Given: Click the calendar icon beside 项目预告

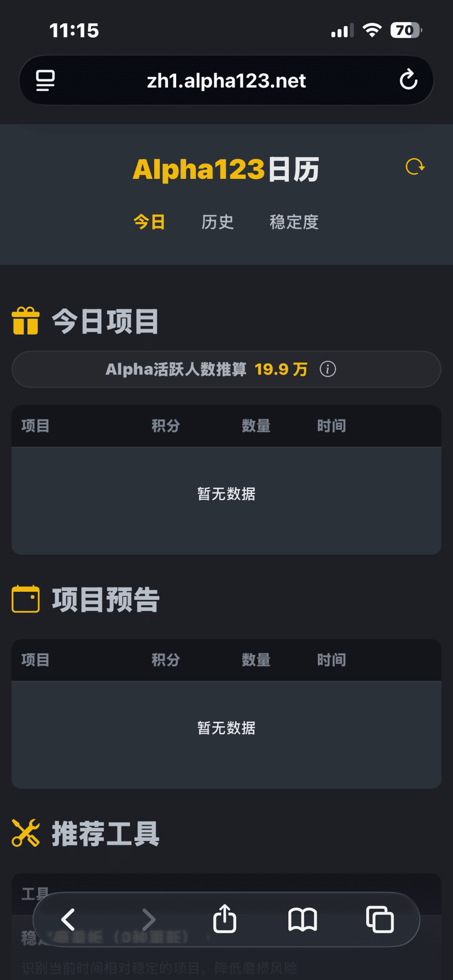Looking at the screenshot, I should (26, 599).
